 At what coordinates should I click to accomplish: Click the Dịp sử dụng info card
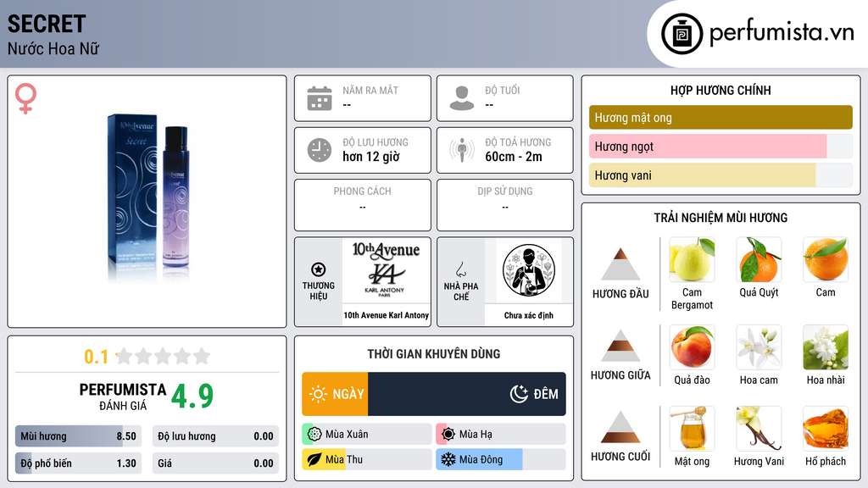[x=505, y=205]
